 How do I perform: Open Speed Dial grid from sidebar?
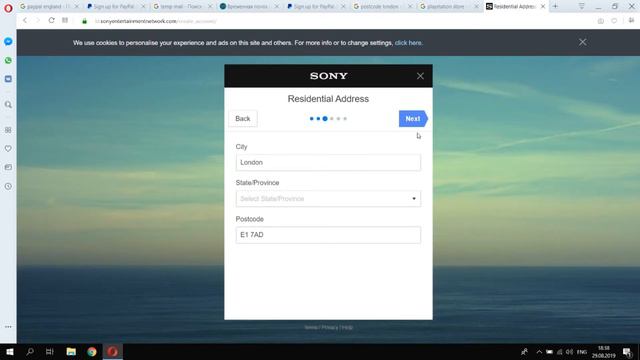[8, 130]
